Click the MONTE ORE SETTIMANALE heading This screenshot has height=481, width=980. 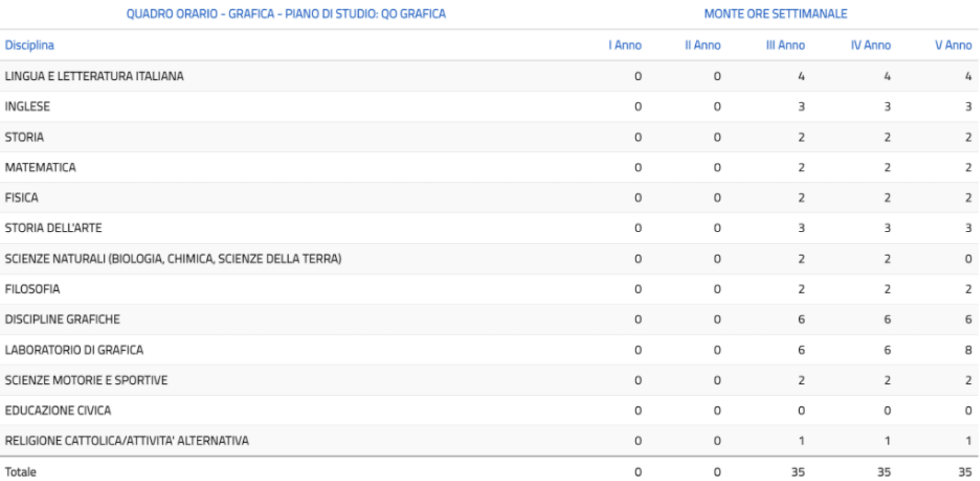click(775, 14)
